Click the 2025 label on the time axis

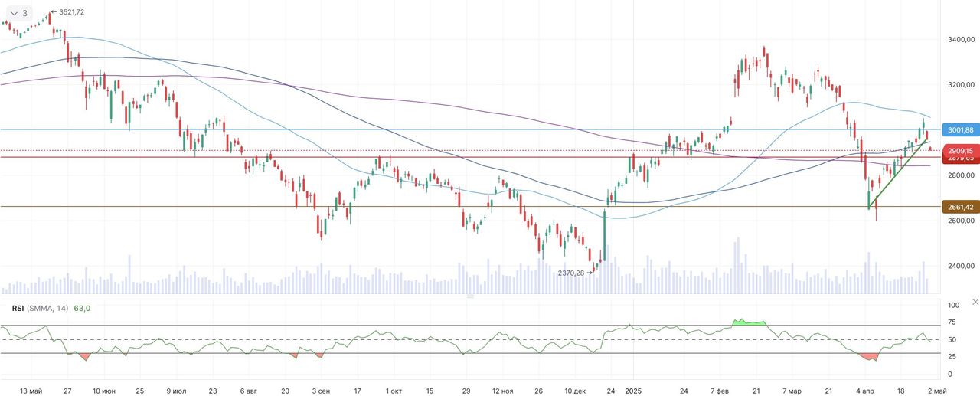click(635, 391)
